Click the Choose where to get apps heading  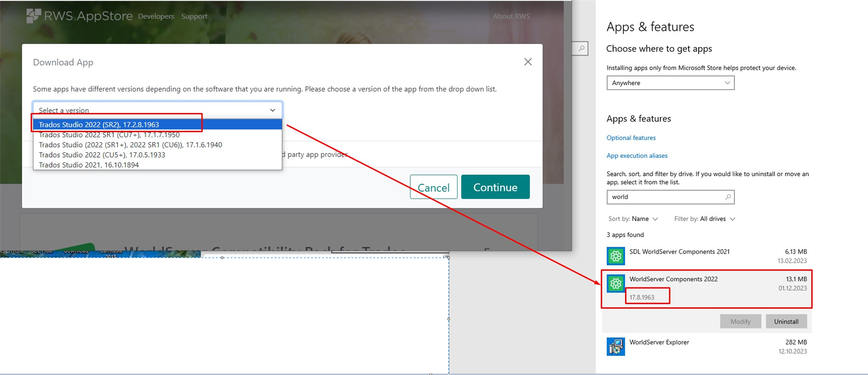pyautogui.click(x=659, y=49)
